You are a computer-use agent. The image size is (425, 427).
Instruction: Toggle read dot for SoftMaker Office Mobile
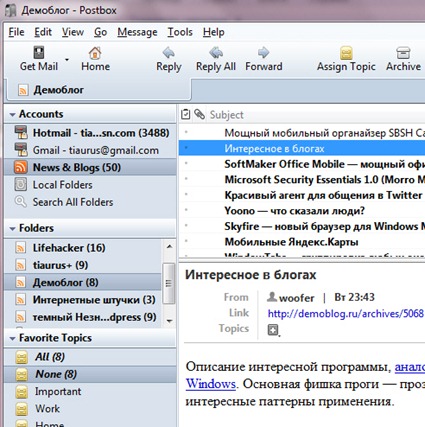coord(186,163)
